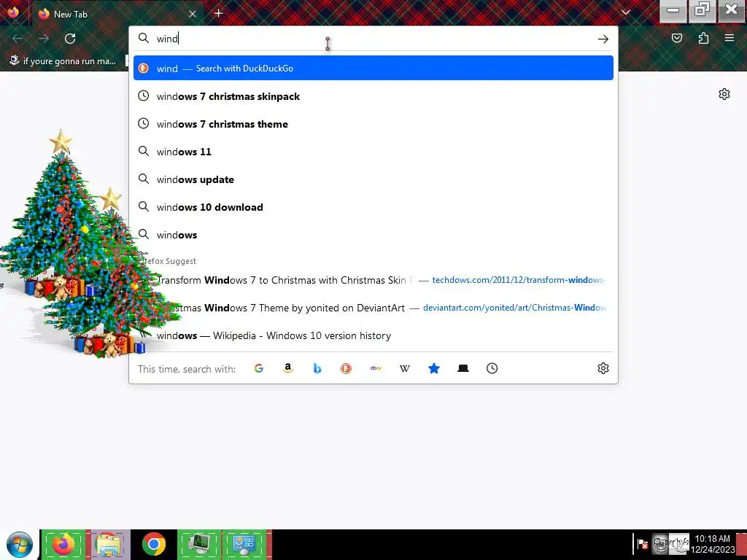747x560 pixels.
Task: Go forward one page
Action: [44, 39]
